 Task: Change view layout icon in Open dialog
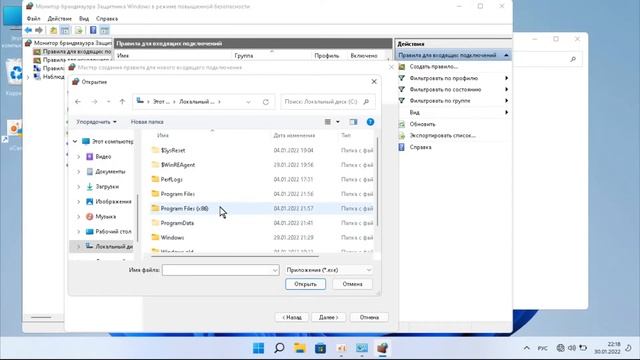point(327,122)
